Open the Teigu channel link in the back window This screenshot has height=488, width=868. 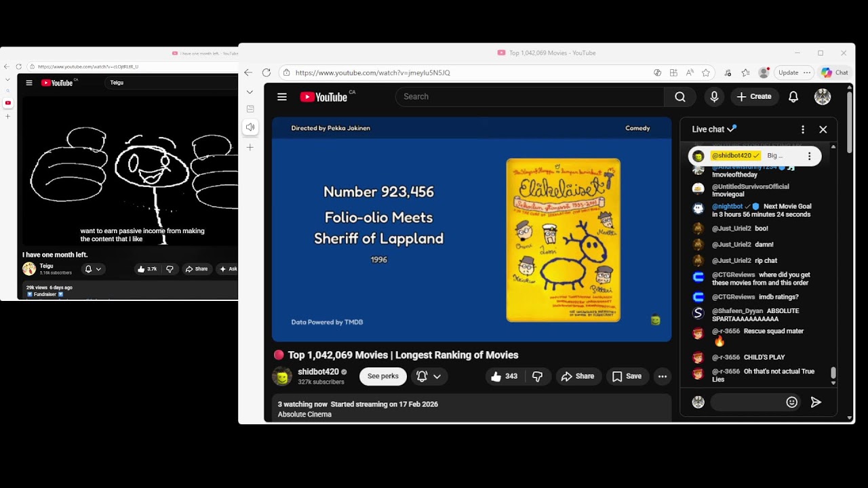(x=46, y=266)
